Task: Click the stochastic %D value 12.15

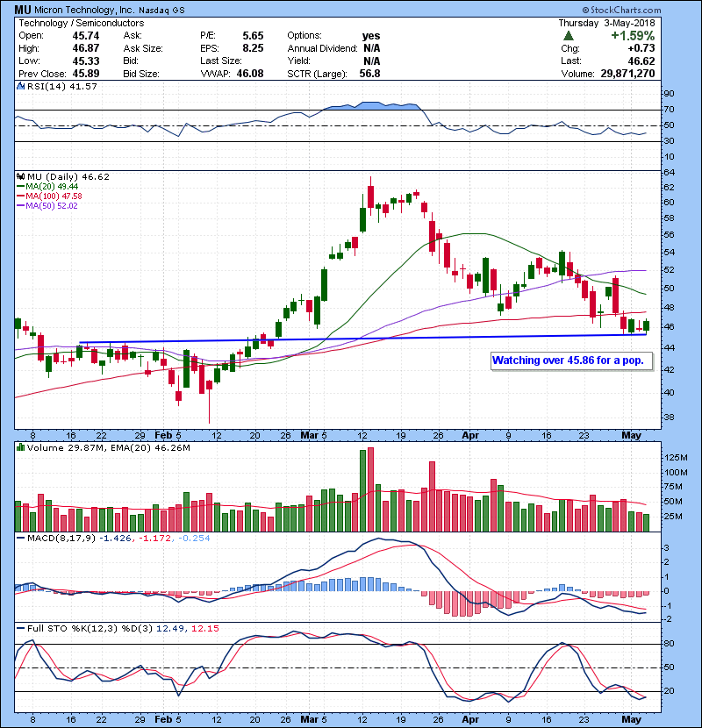Action: 204,629
